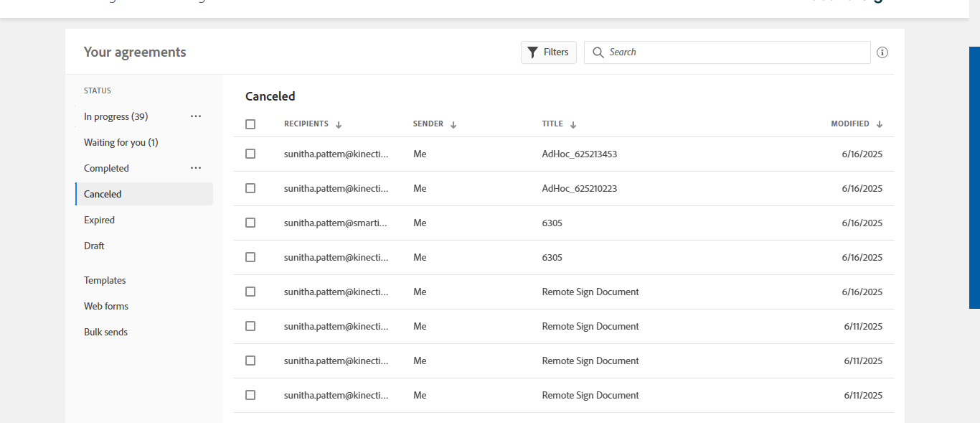980x423 pixels.
Task: Open Bulk sends
Action: click(x=106, y=332)
